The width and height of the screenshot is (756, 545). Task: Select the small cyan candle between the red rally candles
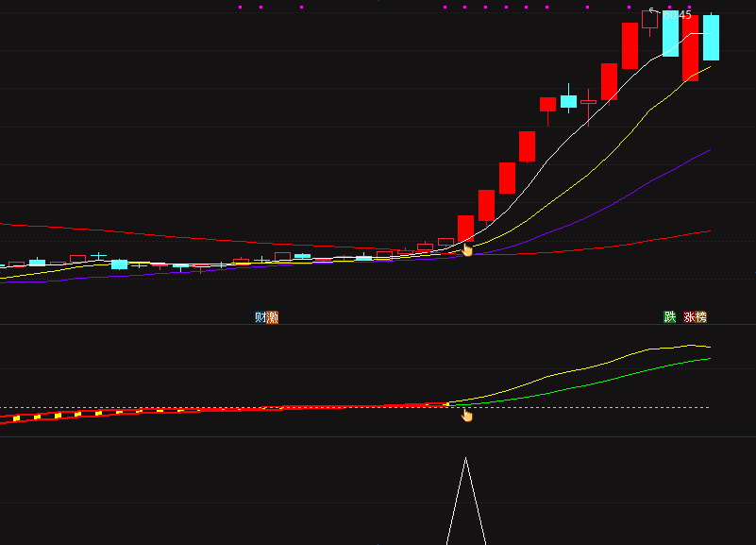pos(568,101)
